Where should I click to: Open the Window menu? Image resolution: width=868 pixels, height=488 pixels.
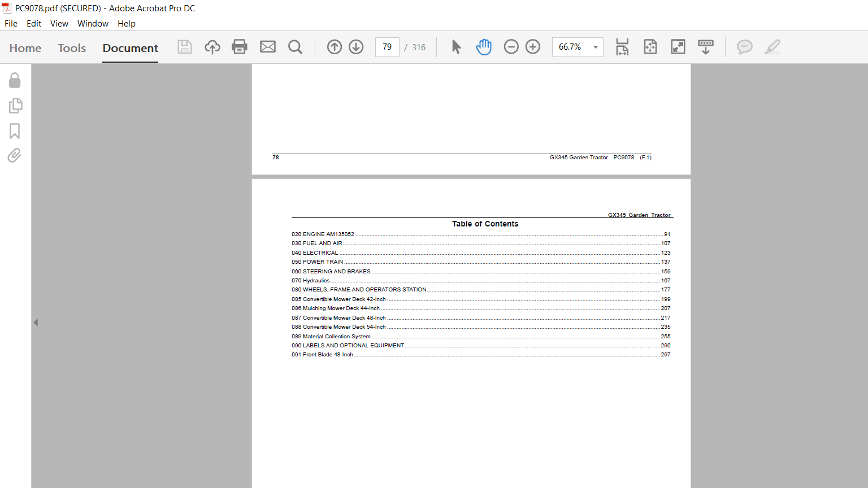click(93, 24)
